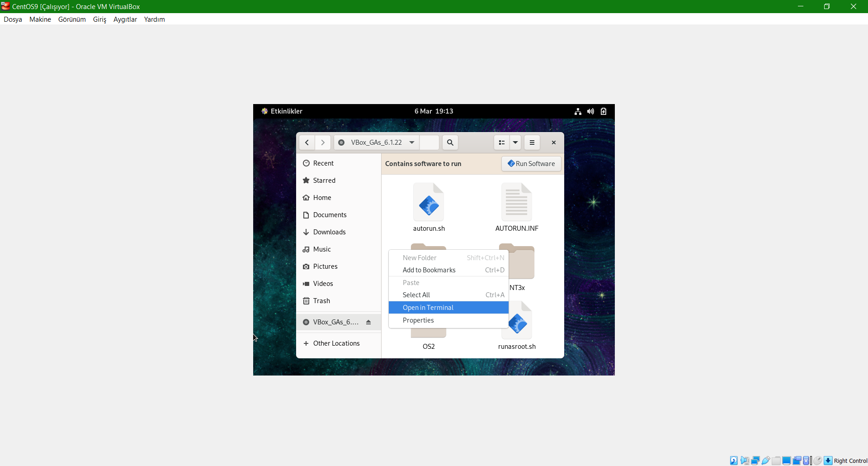Open the Dosya menu in VirtualBox
868x466 pixels.
(x=13, y=19)
